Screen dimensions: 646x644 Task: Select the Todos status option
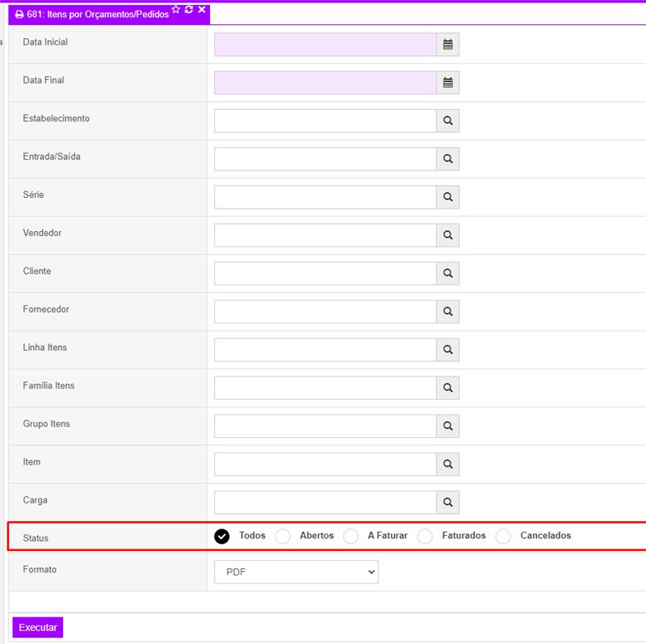pos(221,536)
